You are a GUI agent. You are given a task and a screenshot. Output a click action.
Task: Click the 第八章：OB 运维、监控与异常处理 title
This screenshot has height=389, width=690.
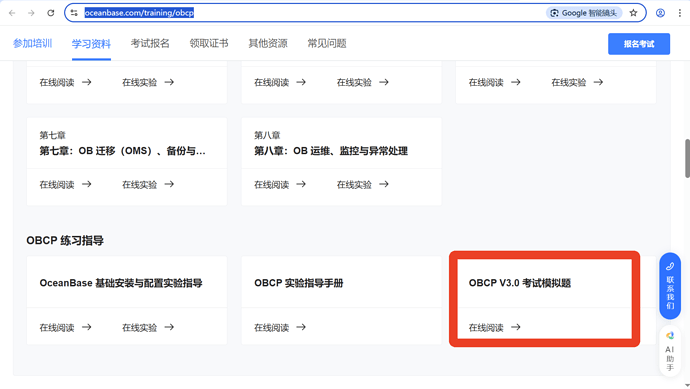[x=331, y=151]
